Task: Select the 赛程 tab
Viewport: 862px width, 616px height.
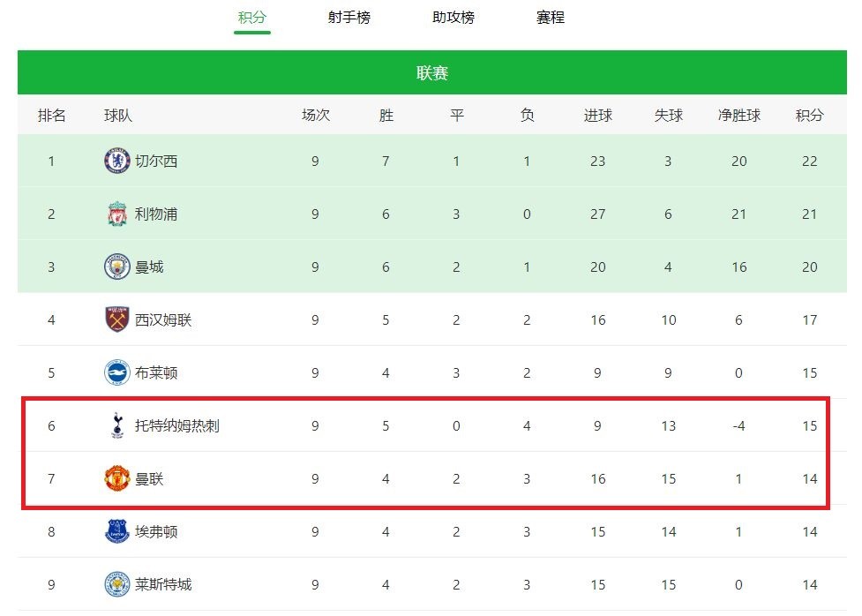Action: (551, 18)
